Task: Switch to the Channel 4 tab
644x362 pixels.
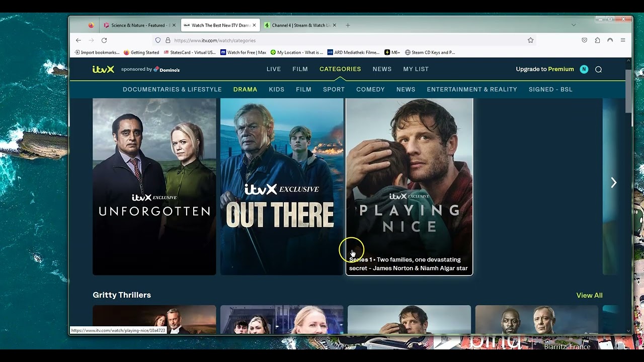Action: click(x=300, y=25)
